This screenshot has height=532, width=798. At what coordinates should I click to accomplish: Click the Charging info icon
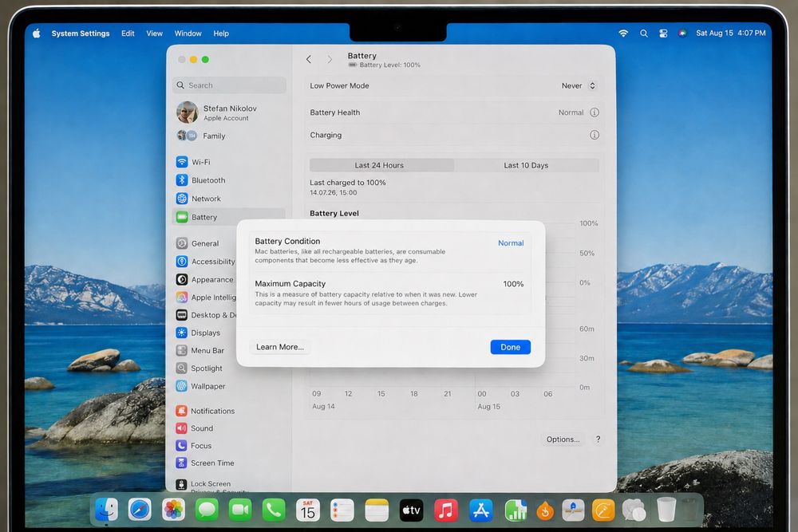(x=594, y=135)
